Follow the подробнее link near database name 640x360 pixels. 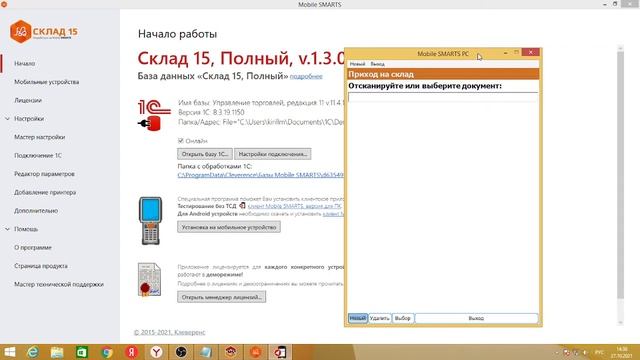(306, 76)
